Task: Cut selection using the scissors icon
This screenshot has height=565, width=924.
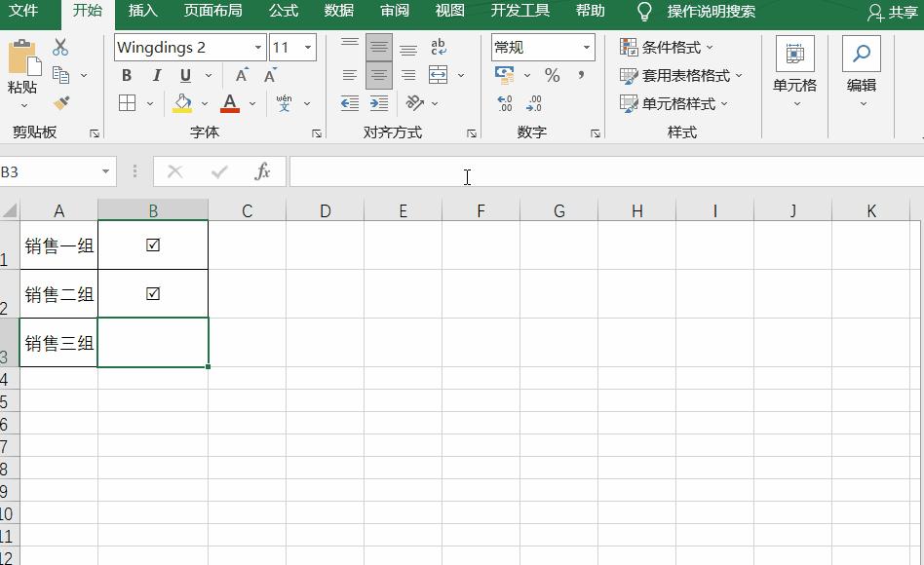Action: coord(60,46)
